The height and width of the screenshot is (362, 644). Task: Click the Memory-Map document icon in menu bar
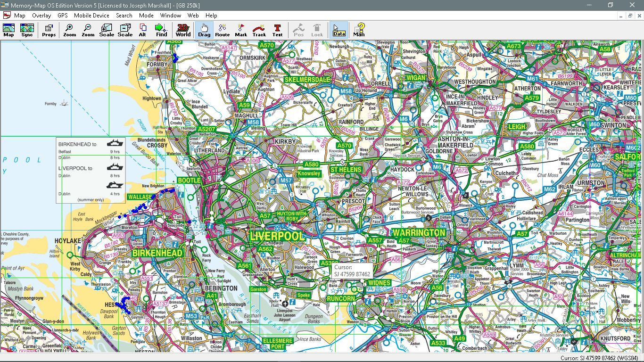pos(7,15)
